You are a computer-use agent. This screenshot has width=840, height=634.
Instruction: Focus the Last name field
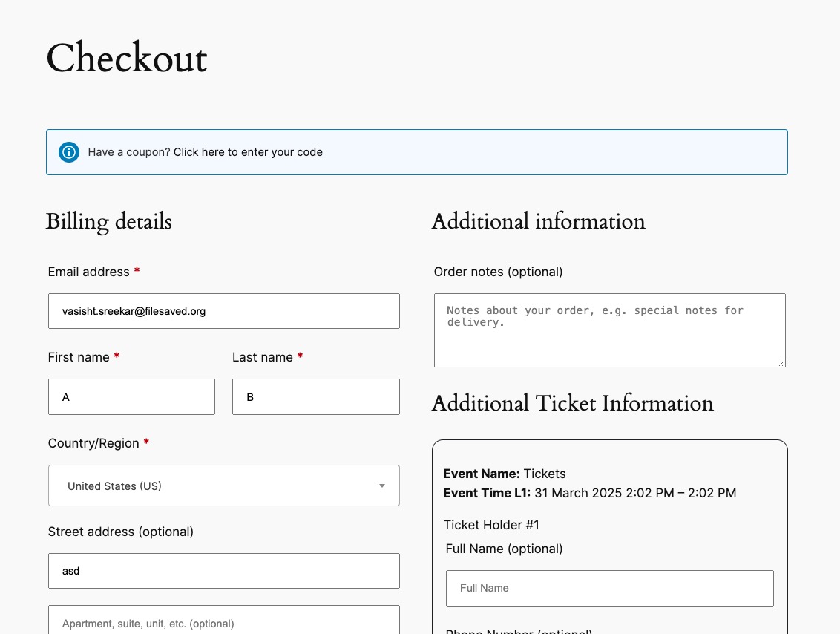coord(316,396)
